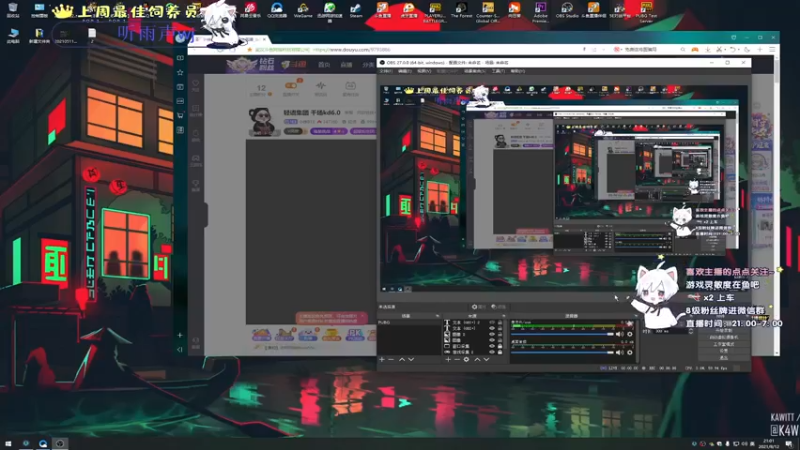Click the heart follow icon in Douyu sidebar
The width and height of the screenshot is (800, 450).
click(196, 83)
